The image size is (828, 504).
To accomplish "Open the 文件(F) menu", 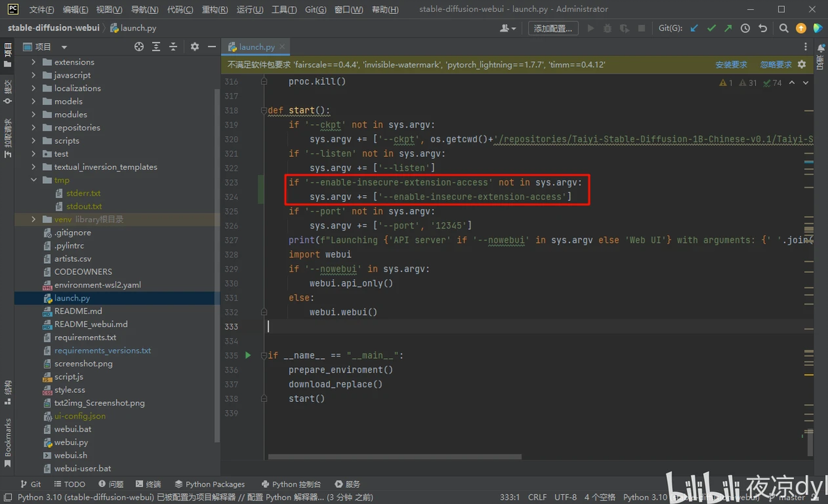I will pyautogui.click(x=41, y=10).
